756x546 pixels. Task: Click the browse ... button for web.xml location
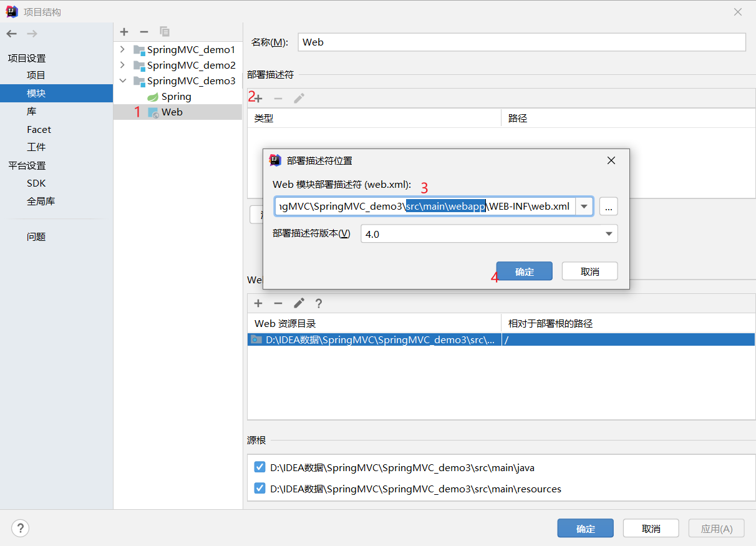[x=608, y=206]
